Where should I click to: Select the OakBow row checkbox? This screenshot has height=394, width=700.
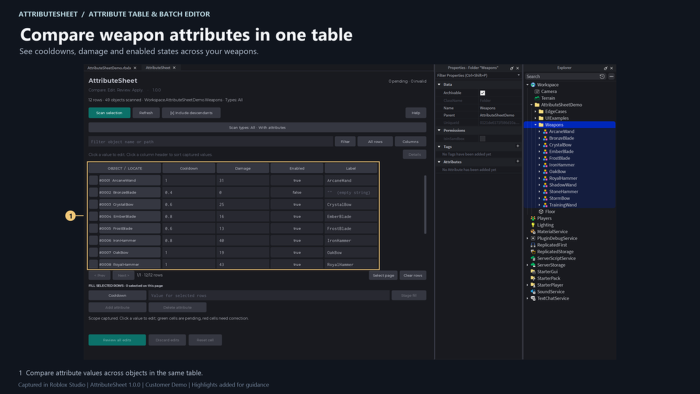coord(93,253)
